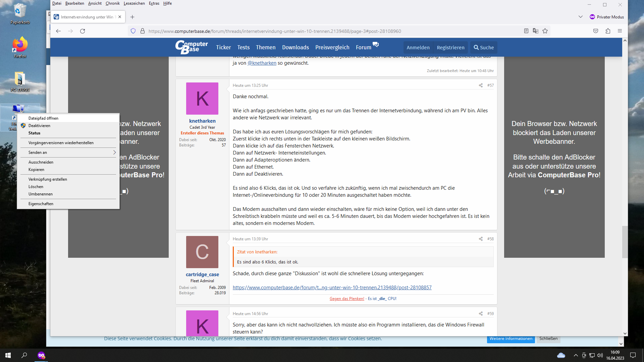644x362 pixels.
Task: Click the Anmelden button
Action: 418,48
